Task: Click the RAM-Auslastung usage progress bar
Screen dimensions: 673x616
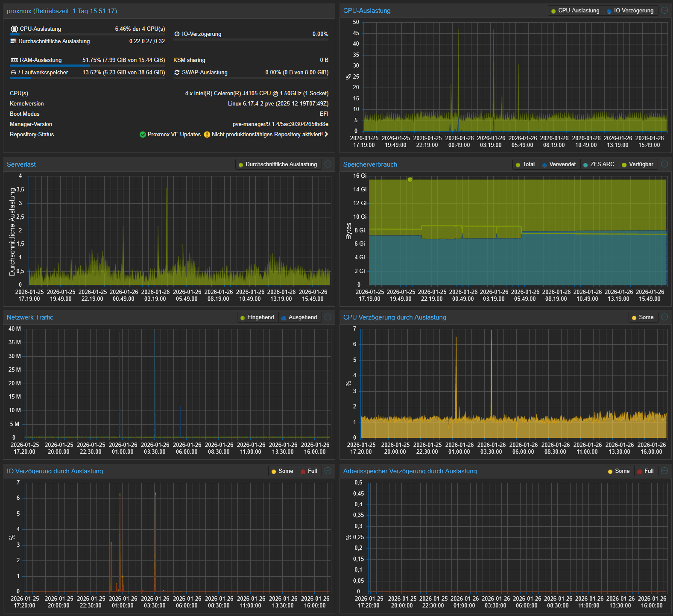Action: (x=88, y=66)
